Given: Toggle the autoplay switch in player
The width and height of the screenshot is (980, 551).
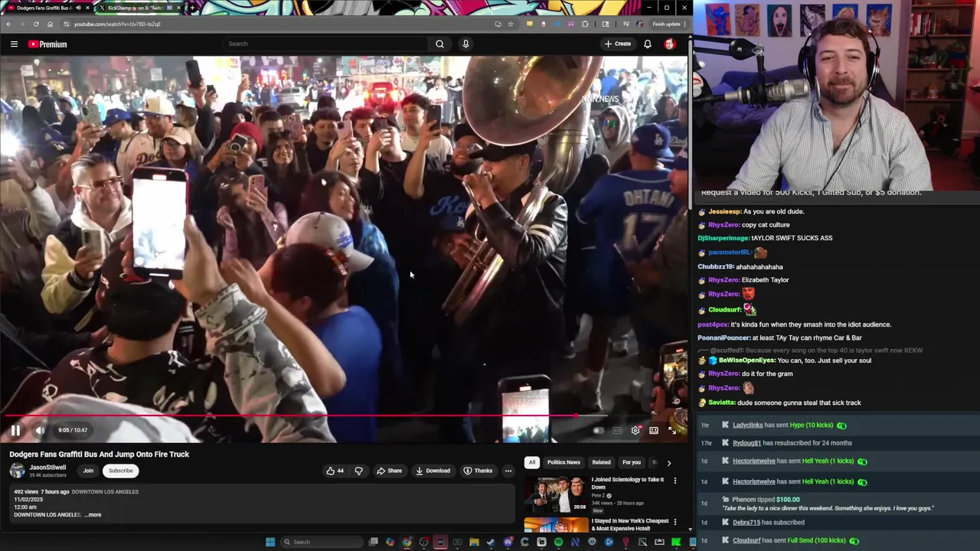Looking at the screenshot, I should (599, 430).
